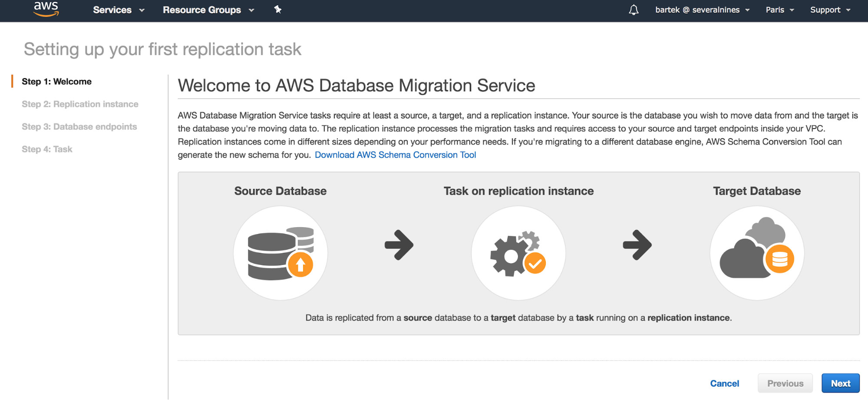Click the Task on replication instance heading
Viewport: 868px width, 400px height.
[x=518, y=191]
